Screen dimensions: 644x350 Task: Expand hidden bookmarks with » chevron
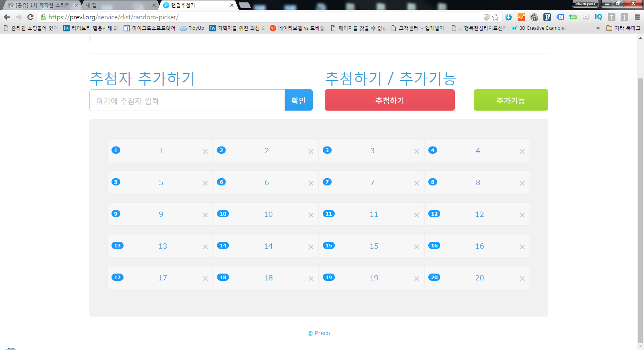coord(598,28)
